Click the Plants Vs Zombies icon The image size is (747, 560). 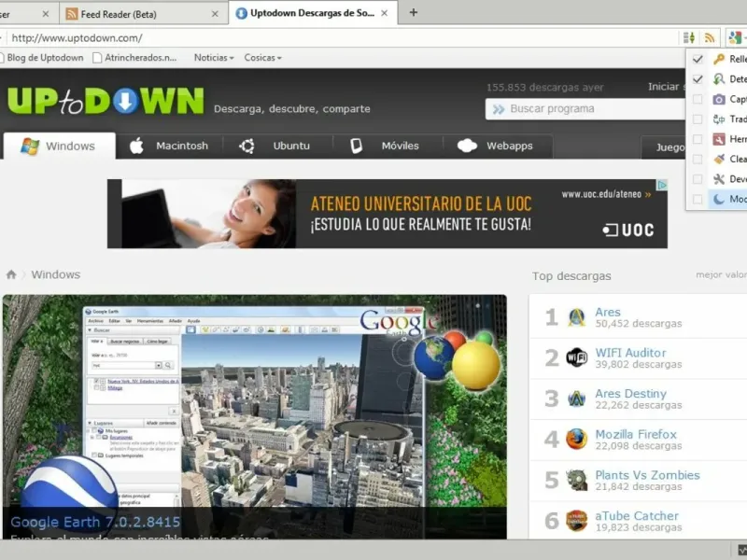click(576, 480)
